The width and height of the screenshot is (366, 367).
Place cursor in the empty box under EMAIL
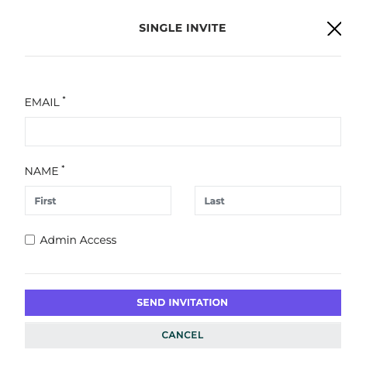[183, 132]
